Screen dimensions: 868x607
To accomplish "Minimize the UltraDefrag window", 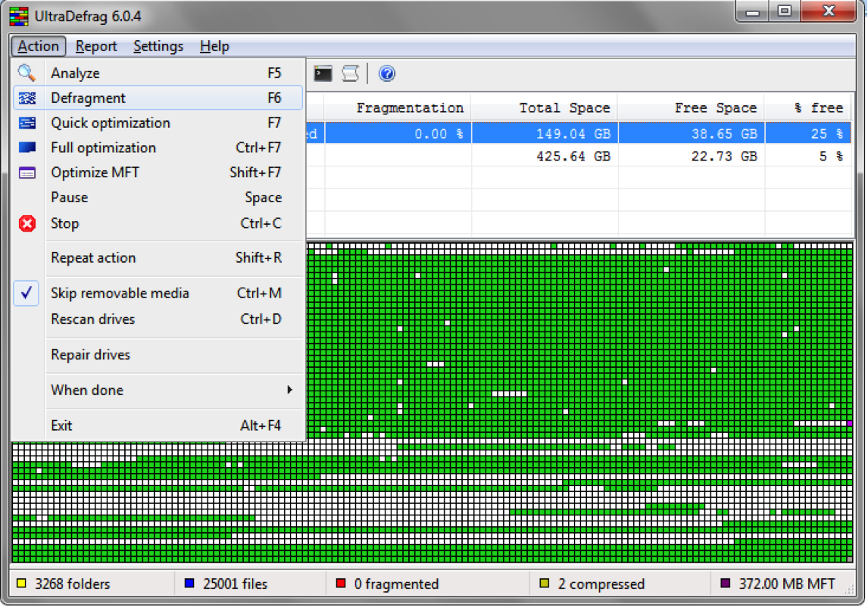I will 752,11.
